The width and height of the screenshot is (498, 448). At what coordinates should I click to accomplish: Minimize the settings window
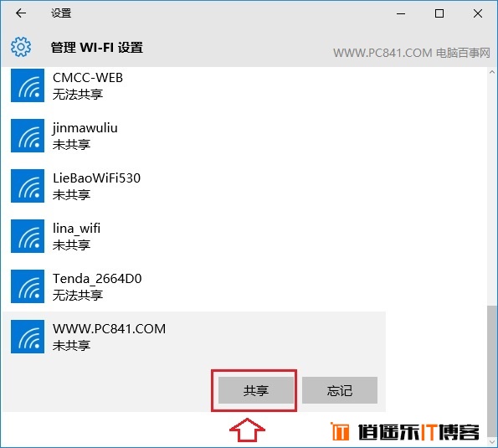[x=401, y=13]
